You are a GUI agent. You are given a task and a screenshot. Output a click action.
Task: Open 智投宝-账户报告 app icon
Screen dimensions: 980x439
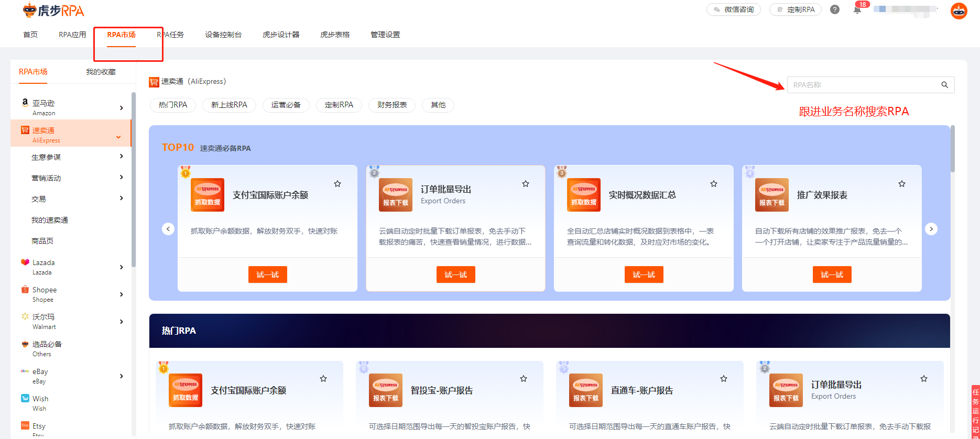click(x=386, y=390)
